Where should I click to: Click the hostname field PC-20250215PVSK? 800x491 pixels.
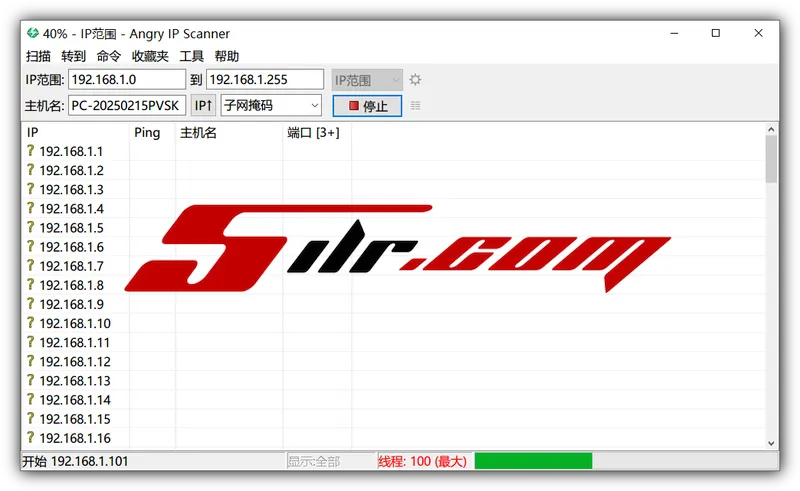click(127, 106)
